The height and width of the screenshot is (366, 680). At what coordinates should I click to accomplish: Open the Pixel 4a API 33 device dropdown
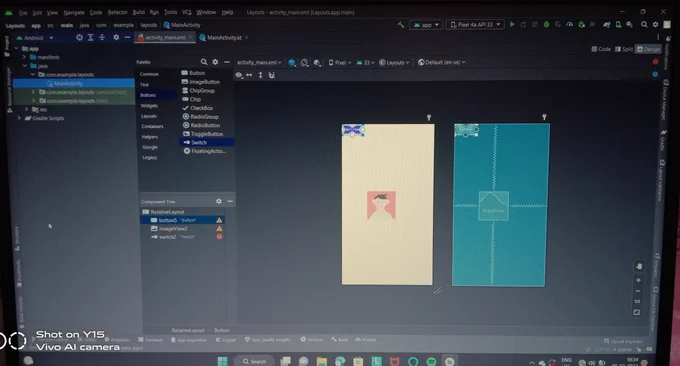point(475,25)
